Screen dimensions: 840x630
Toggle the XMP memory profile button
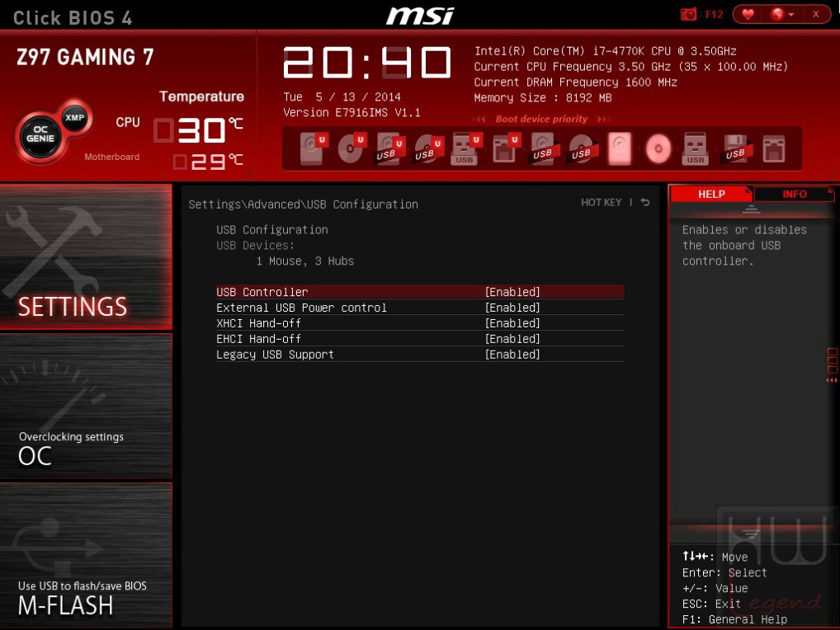click(74, 117)
